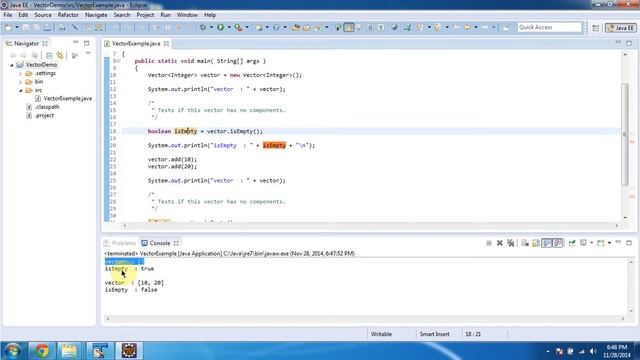Open the Run button dropdown arrow
This screenshot has width=640, height=360.
[229, 27]
